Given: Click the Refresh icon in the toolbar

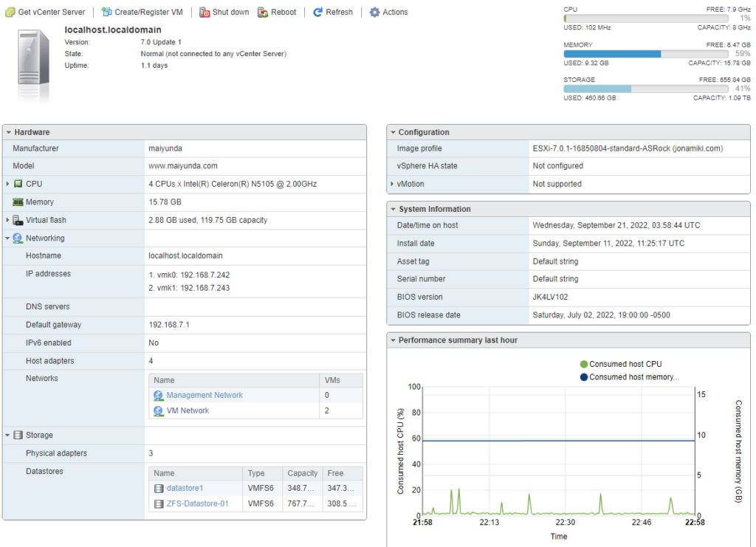Looking at the screenshot, I should 317,12.
